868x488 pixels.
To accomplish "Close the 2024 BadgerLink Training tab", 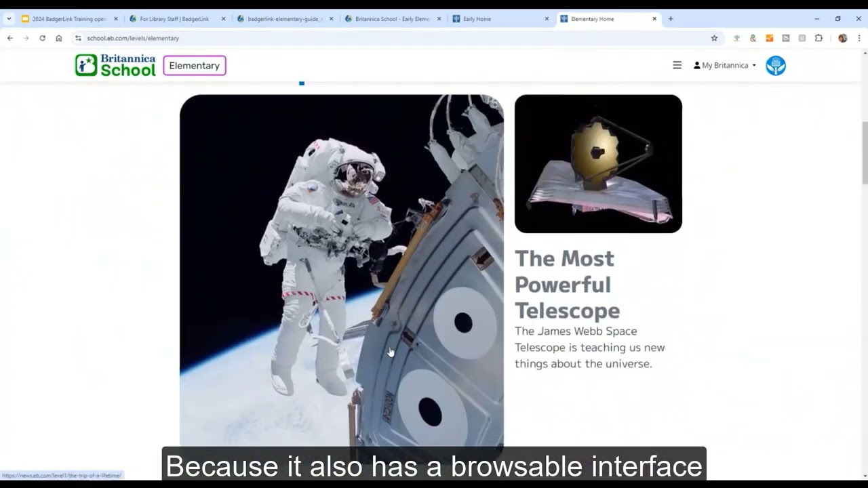I will [x=116, y=19].
